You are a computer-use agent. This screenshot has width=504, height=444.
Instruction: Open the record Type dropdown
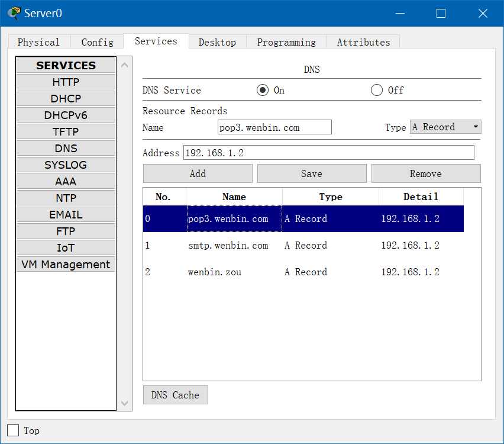point(445,127)
